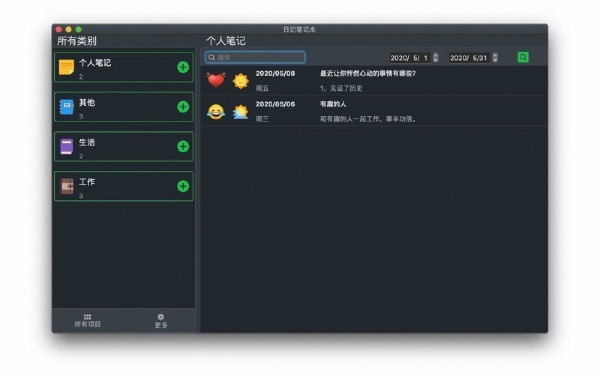Open 所有项目 grid view at bottom
Screen dimensions: 600x375
point(87,320)
